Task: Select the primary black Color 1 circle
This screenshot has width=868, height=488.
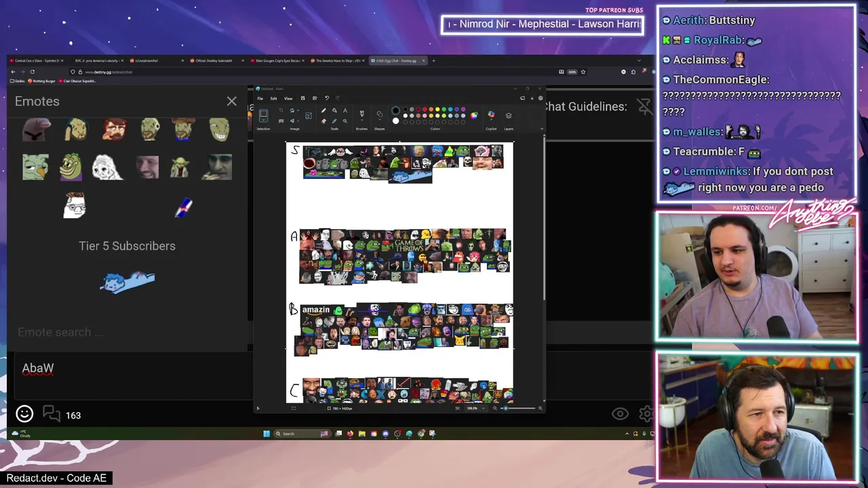Action: coord(395,110)
